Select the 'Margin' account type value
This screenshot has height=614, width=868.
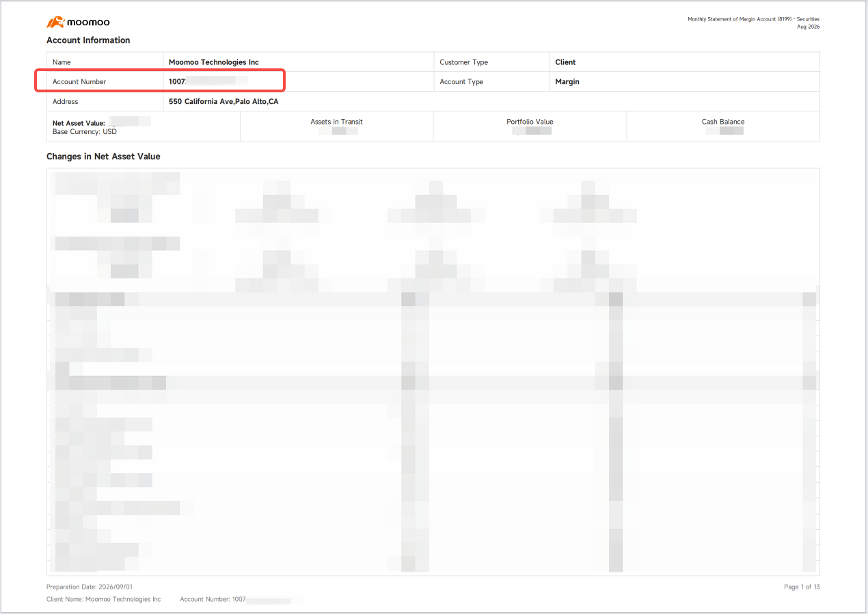[567, 82]
